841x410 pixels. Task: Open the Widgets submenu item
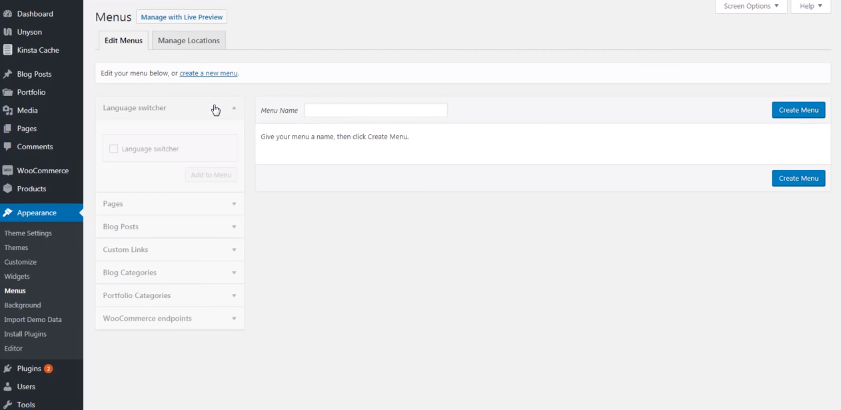[17, 276]
